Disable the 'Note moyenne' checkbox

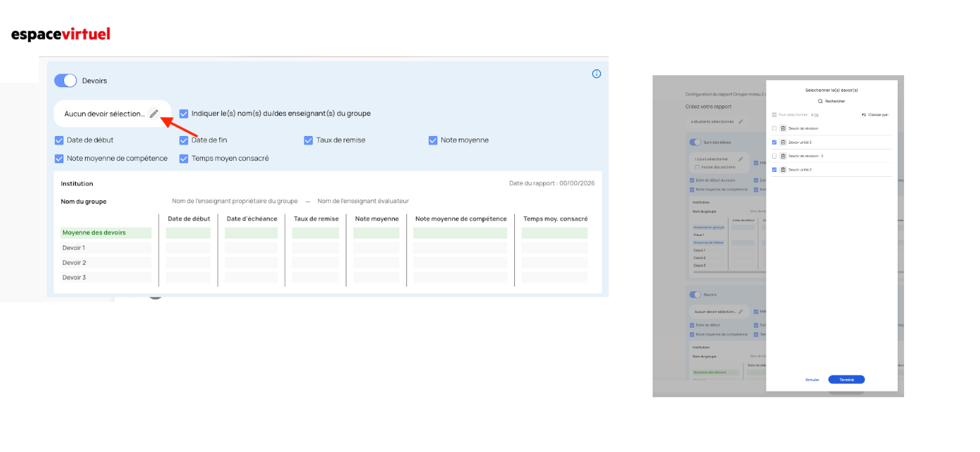(433, 140)
